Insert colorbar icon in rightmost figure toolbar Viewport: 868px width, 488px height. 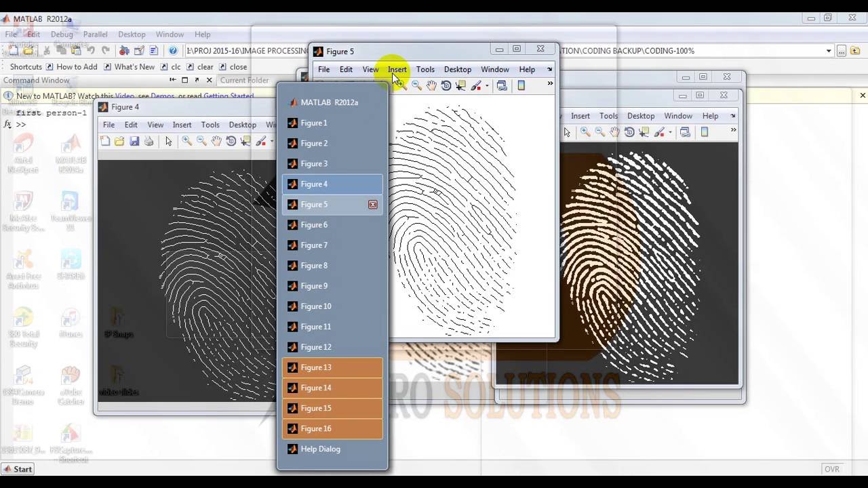704,132
